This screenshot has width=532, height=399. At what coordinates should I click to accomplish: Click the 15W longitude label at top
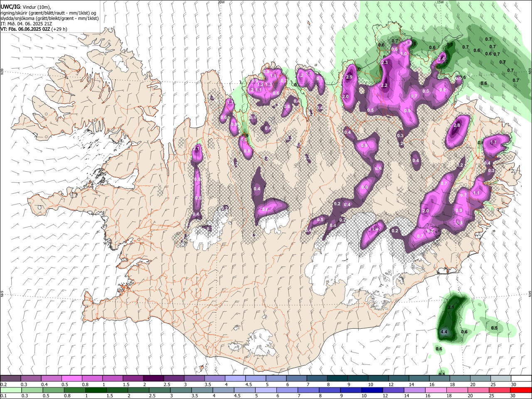click(440, 2)
